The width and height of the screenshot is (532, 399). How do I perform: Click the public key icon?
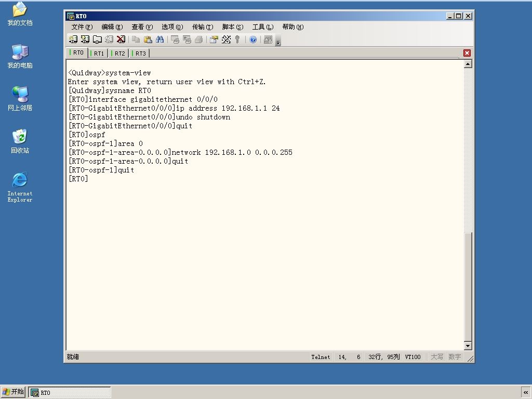(237, 39)
